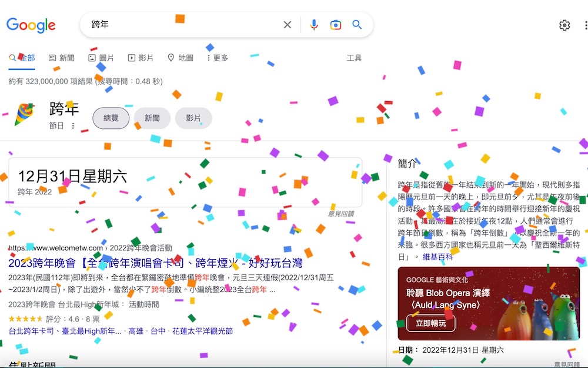Switch to the 新聞 tab
The height and width of the screenshot is (368, 588).
point(62,58)
